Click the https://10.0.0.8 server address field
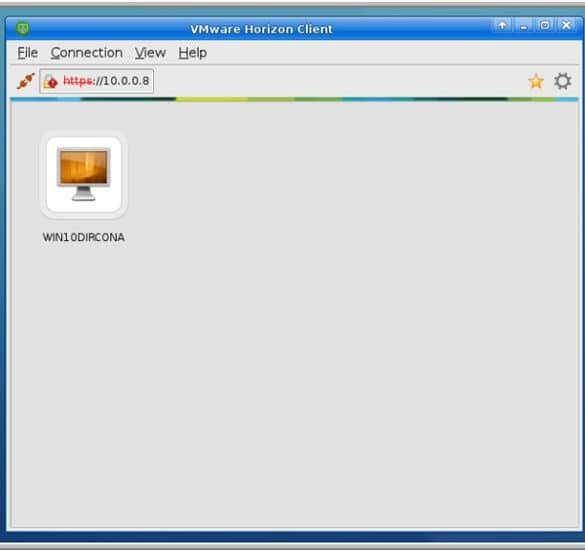This screenshot has height=550, width=585. (x=97, y=81)
